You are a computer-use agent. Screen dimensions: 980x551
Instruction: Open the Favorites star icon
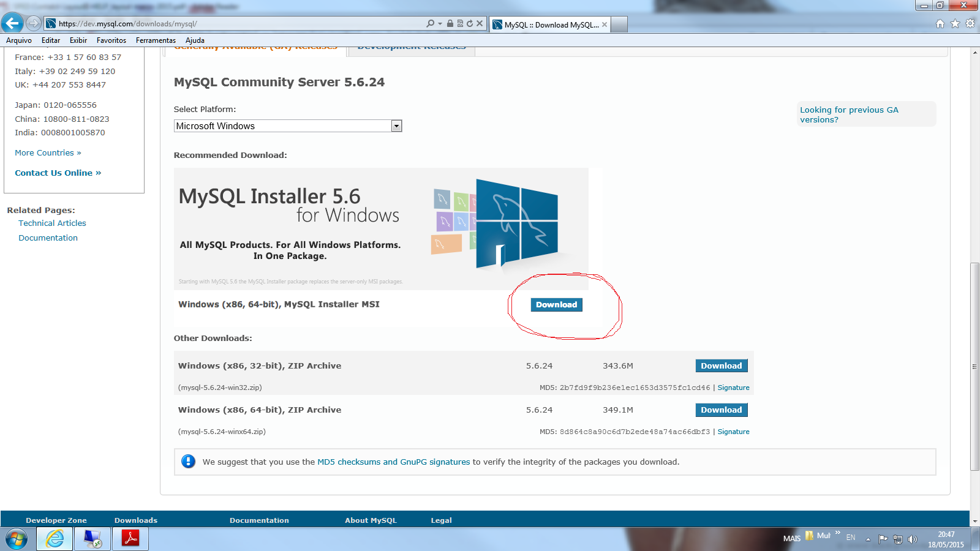click(x=955, y=24)
